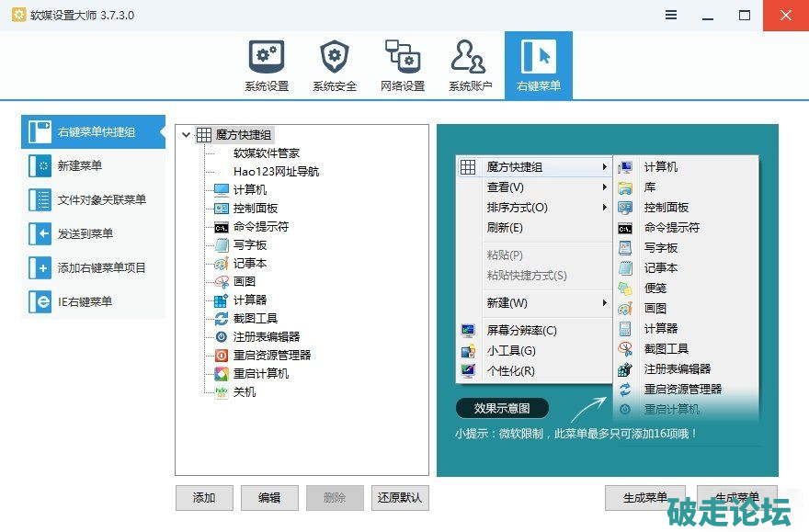The height and width of the screenshot is (532, 809).
Task: Collapse the 魔方快捷组 tree node
Action: tap(187, 135)
